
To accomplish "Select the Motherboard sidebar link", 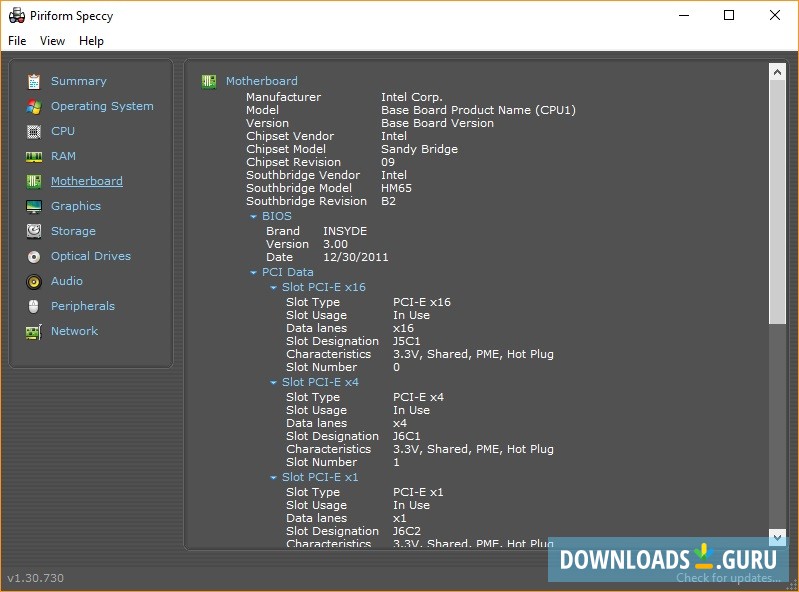I will [x=87, y=181].
